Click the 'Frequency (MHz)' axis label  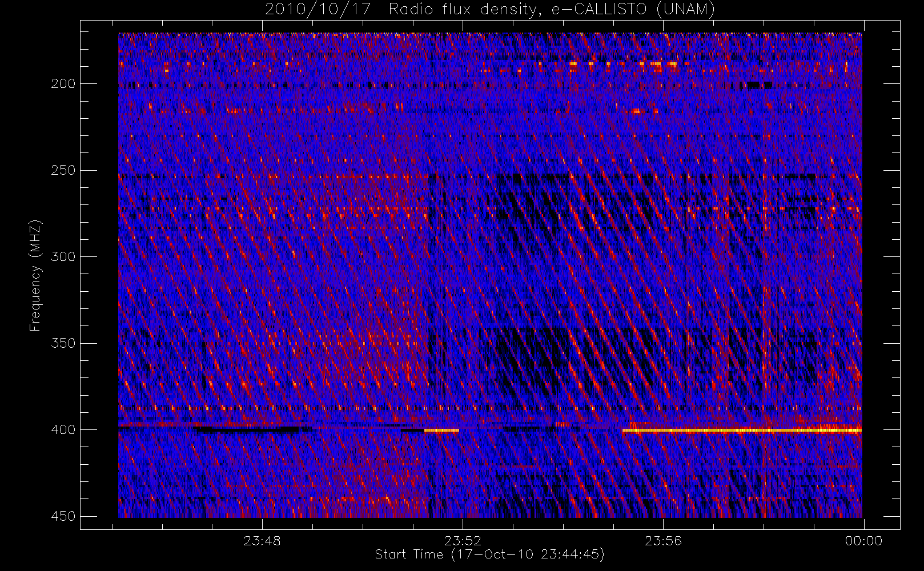[35, 275]
